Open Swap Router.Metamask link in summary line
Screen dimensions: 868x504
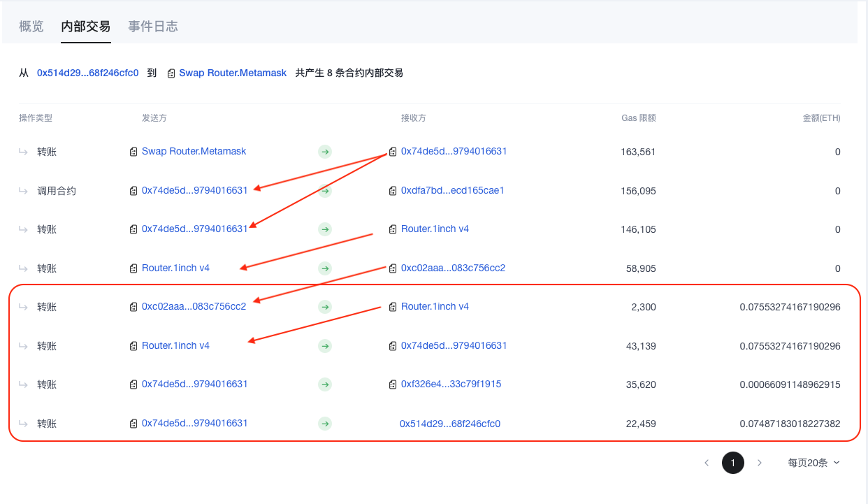pos(233,73)
